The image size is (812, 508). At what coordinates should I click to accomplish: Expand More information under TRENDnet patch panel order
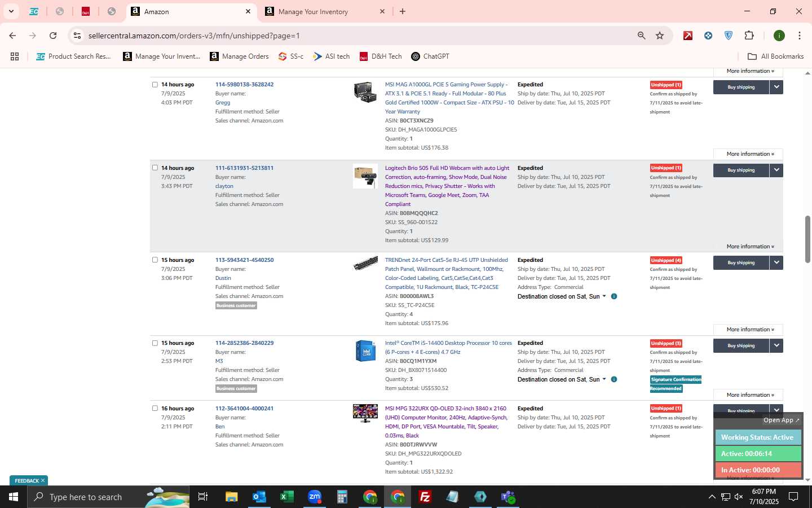(748, 330)
